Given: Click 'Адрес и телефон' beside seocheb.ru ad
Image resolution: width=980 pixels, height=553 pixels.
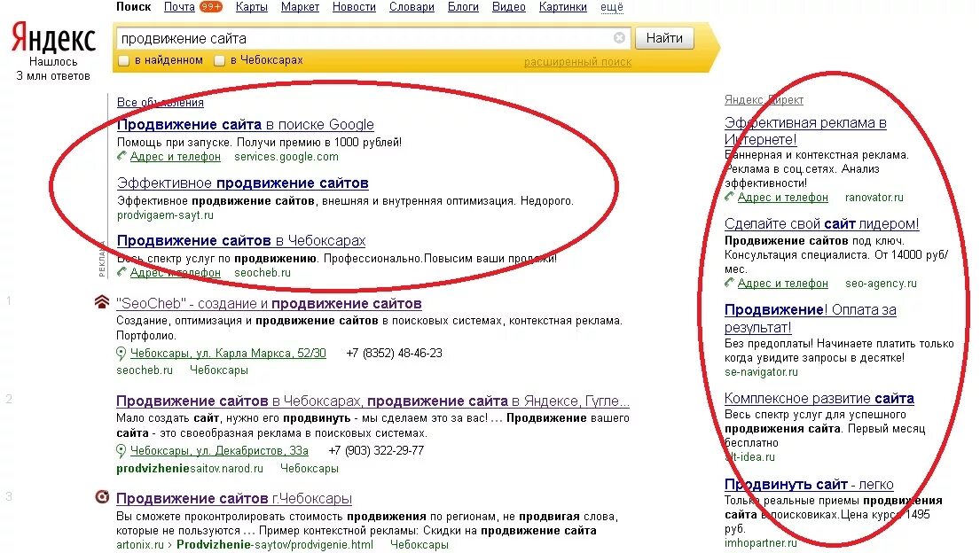Looking at the screenshot, I should [x=175, y=272].
